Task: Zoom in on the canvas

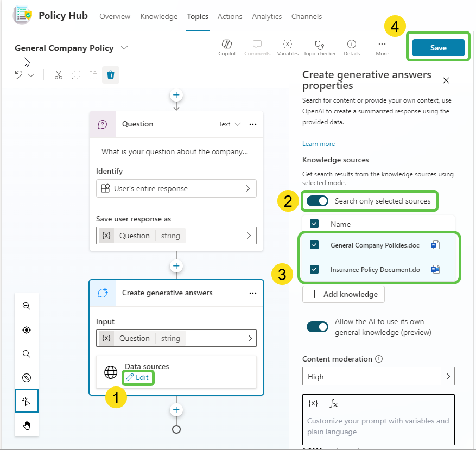Action: point(27,306)
